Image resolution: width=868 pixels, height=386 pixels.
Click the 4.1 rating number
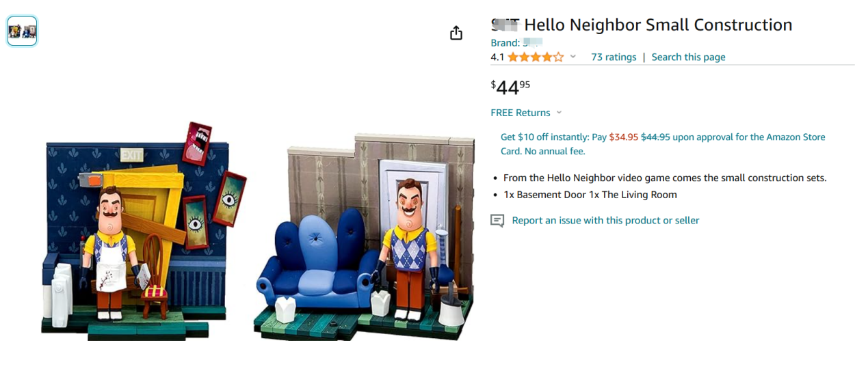[x=497, y=57]
